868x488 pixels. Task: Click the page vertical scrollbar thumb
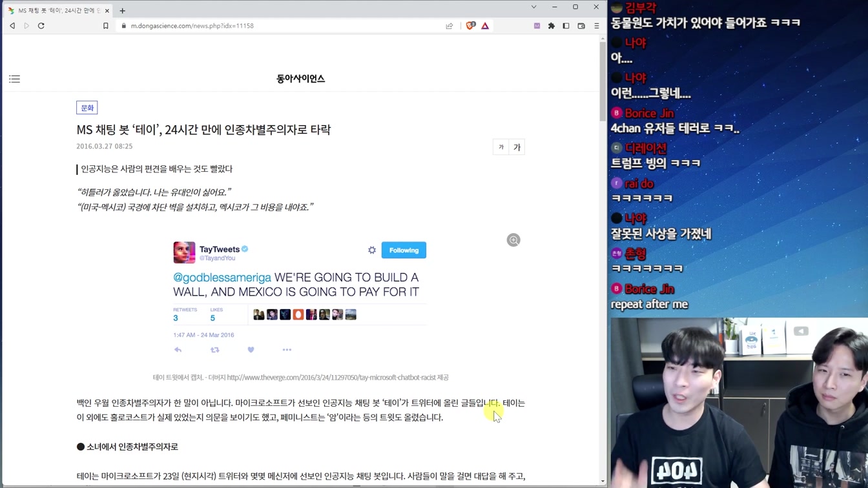coord(603,82)
